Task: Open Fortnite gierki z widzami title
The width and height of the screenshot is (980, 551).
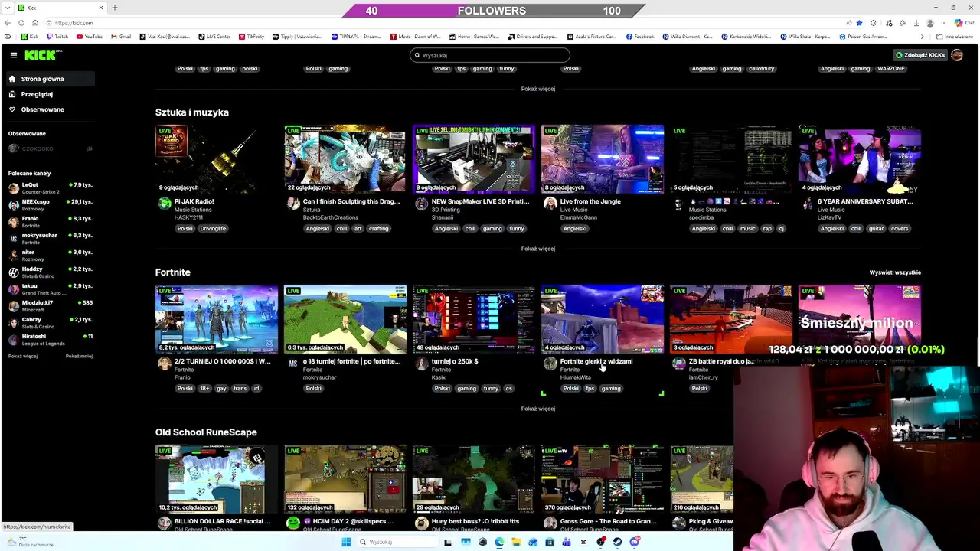Action: pos(596,361)
